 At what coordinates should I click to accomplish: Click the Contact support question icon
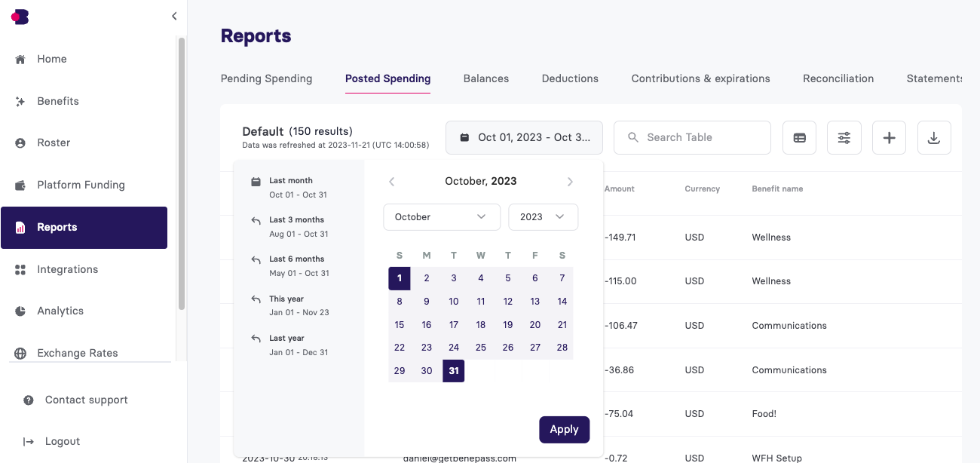tap(29, 400)
